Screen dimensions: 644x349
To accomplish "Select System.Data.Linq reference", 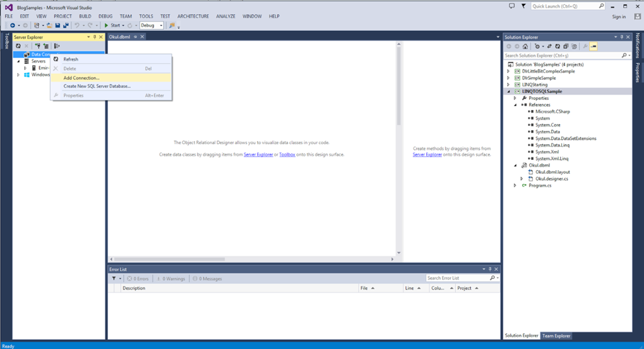I will pyautogui.click(x=552, y=145).
